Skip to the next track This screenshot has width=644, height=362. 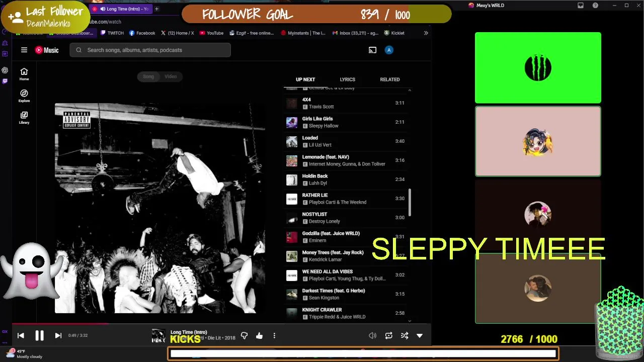[58, 335]
